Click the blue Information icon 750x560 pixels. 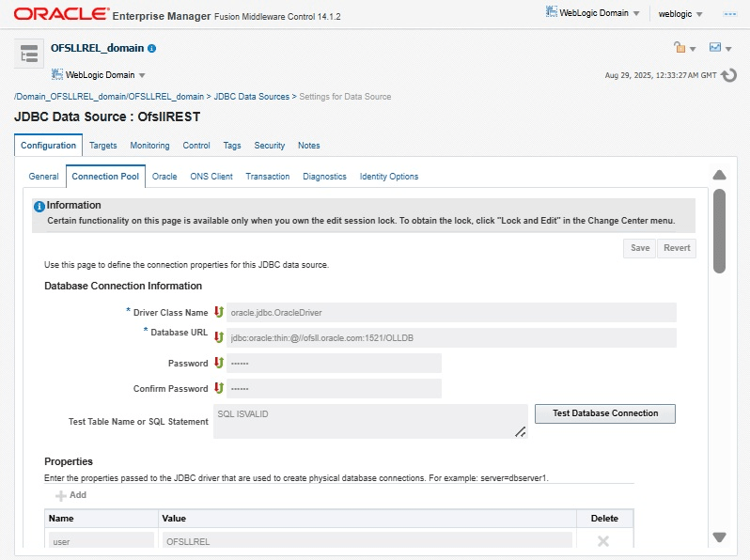pos(39,207)
